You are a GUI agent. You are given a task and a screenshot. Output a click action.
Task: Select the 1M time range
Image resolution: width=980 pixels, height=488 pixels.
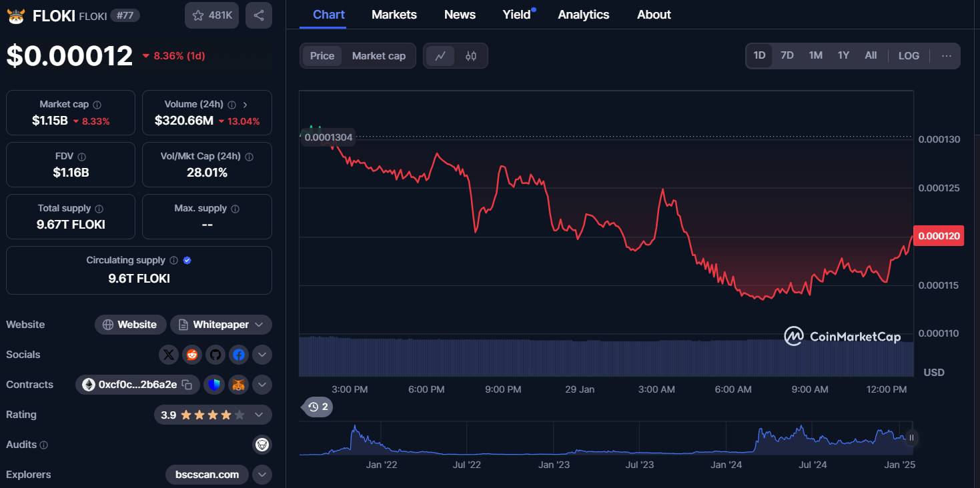(815, 55)
